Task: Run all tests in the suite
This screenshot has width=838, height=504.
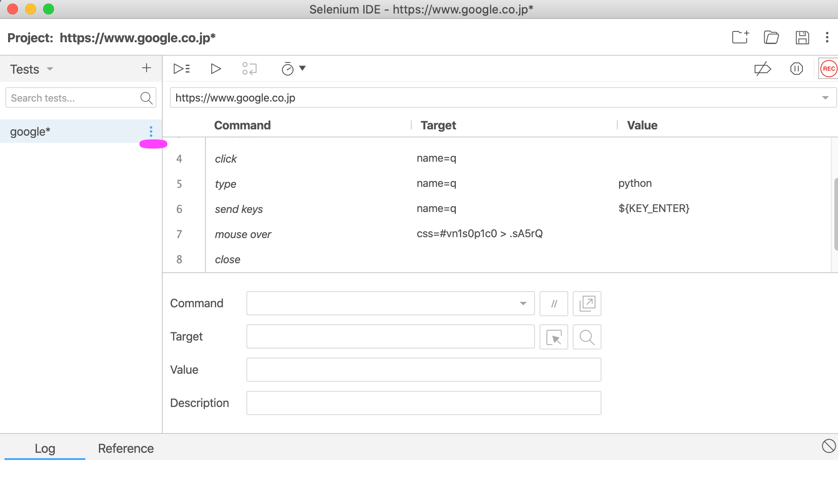Action: click(x=182, y=69)
